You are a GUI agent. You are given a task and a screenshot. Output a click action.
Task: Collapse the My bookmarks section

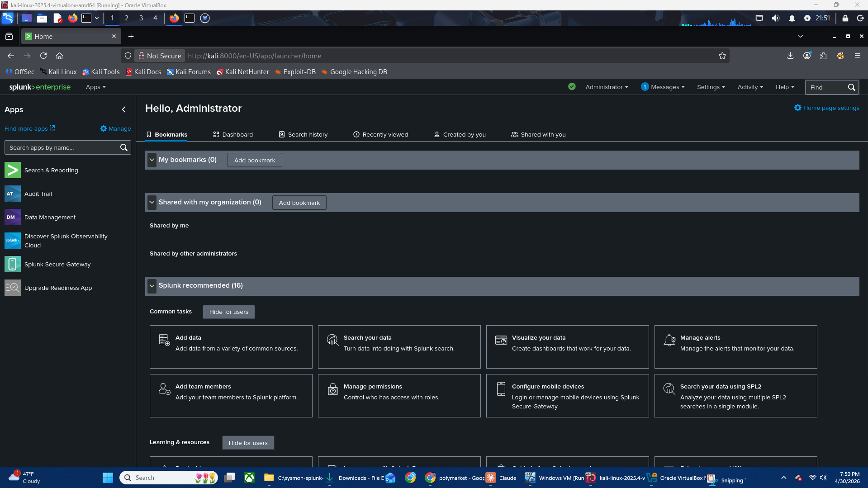click(x=152, y=160)
